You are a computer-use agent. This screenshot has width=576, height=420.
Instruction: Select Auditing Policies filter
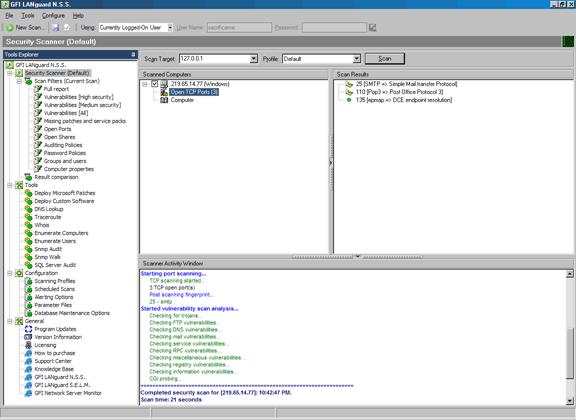(x=63, y=145)
